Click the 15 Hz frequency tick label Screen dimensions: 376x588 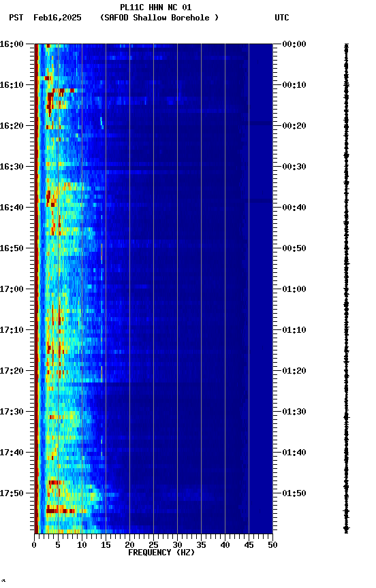click(x=106, y=545)
